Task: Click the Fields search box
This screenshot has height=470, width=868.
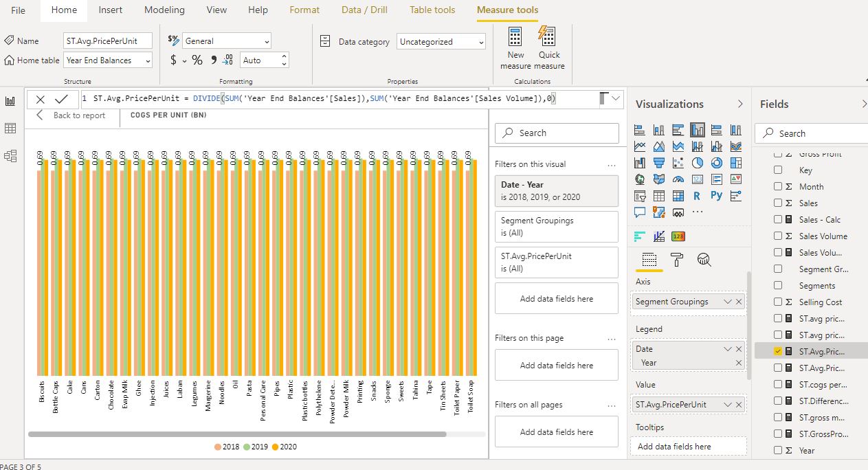Action: (x=813, y=133)
